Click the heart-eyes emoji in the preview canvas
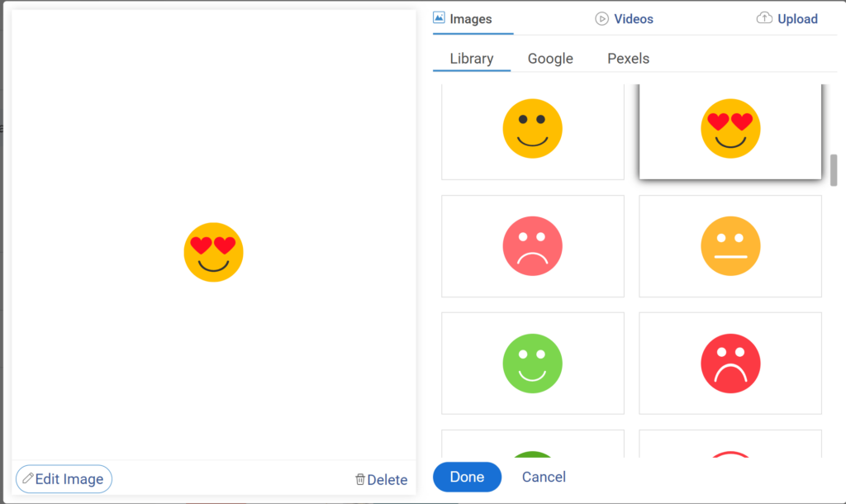The height and width of the screenshot is (504, 846). [212, 252]
